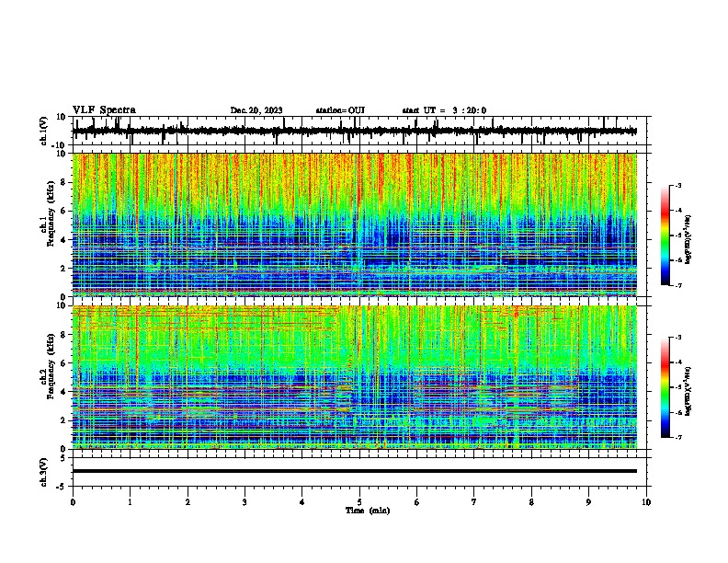Click the "Time (min)" axis label
This screenshot has height=563, width=728.
(368, 511)
